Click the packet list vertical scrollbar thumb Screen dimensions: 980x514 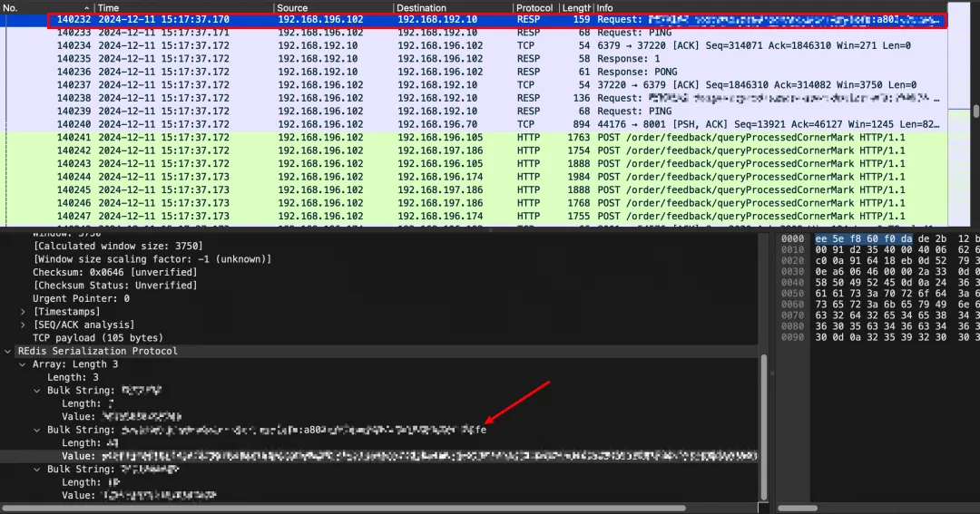tap(975, 112)
